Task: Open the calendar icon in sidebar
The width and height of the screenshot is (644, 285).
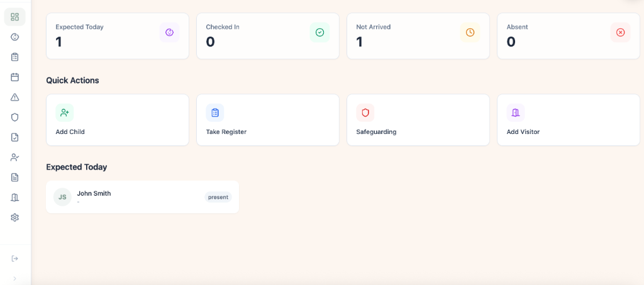Action: coord(15,77)
